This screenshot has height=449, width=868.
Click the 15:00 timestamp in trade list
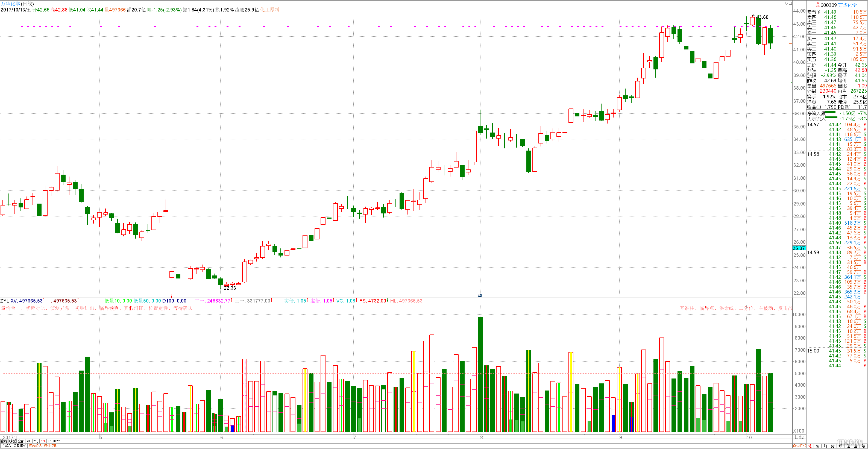(813, 351)
